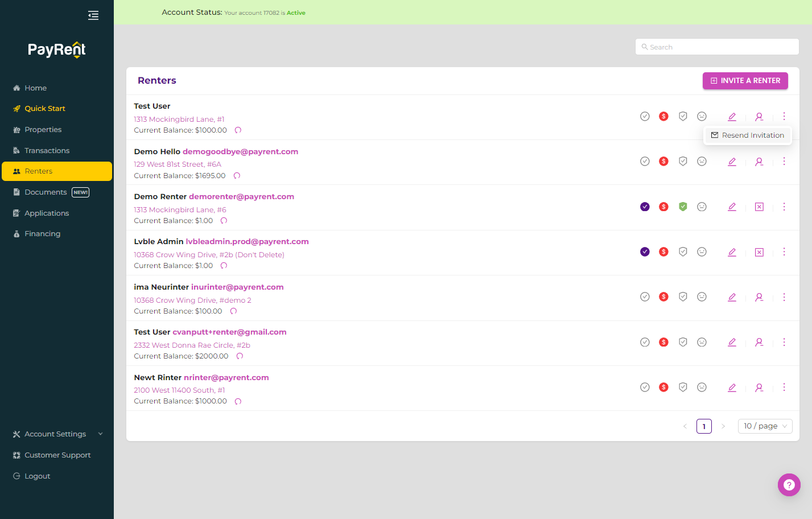Viewport: 812px width, 519px height.
Task: Open more options for Demo Hello
Action: [x=784, y=161]
